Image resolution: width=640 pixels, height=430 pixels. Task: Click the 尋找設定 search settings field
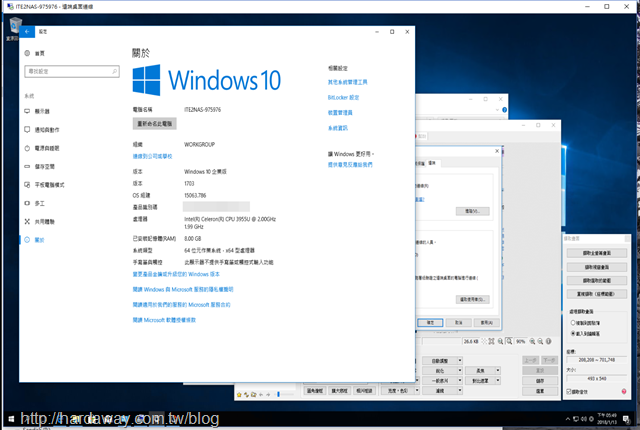tap(72, 71)
